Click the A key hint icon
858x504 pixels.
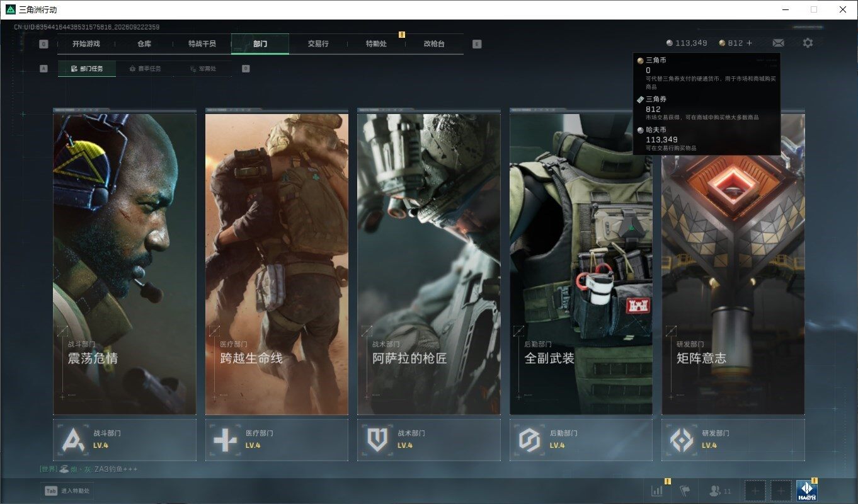(x=43, y=69)
